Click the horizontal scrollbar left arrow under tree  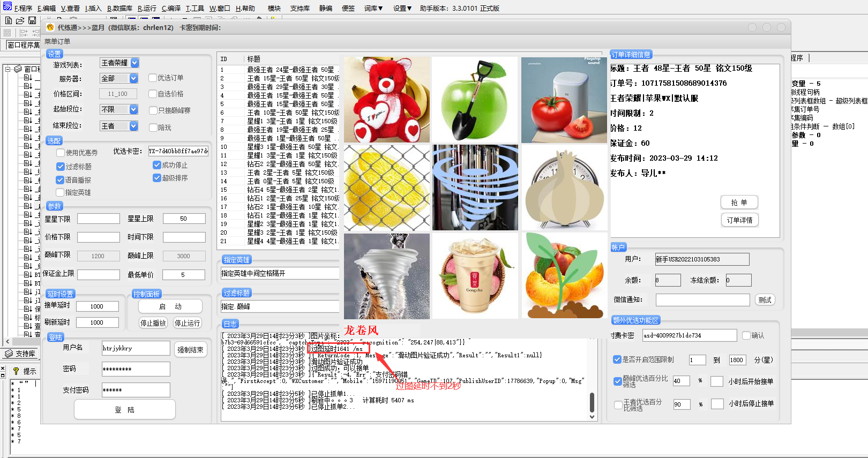[x=7, y=341]
